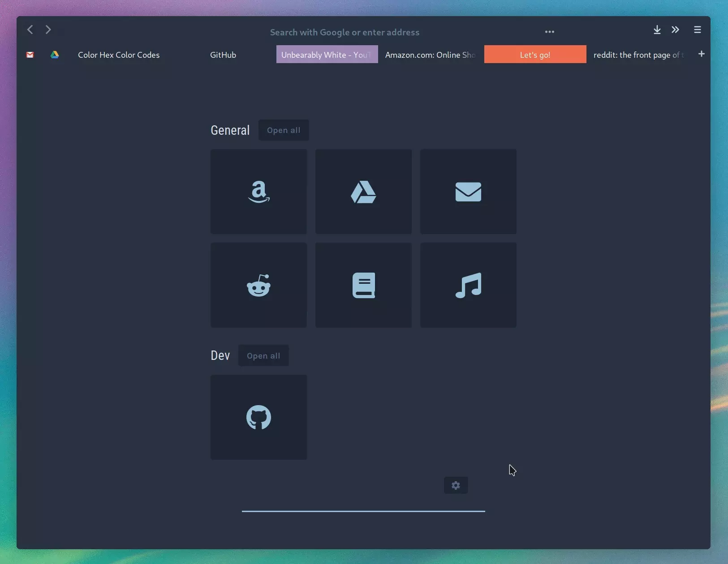Image resolution: width=728 pixels, height=564 pixels.
Task: Open the speed dial settings gear
Action: (456, 485)
